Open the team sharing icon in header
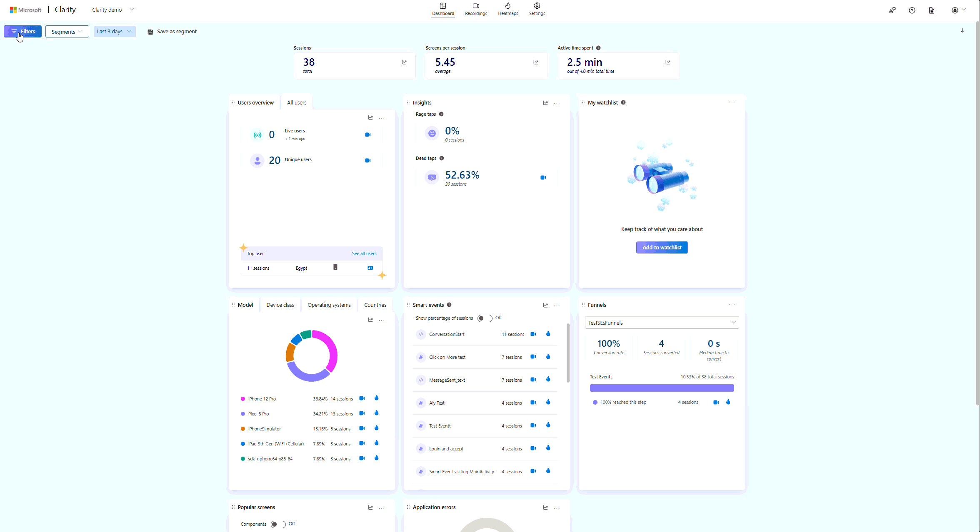980x532 pixels. (x=892, y=10)
